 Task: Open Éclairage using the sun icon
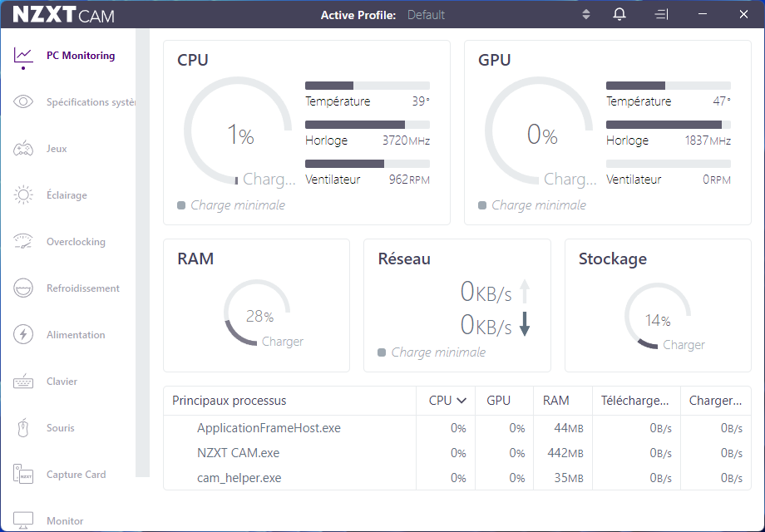point(23,195)
